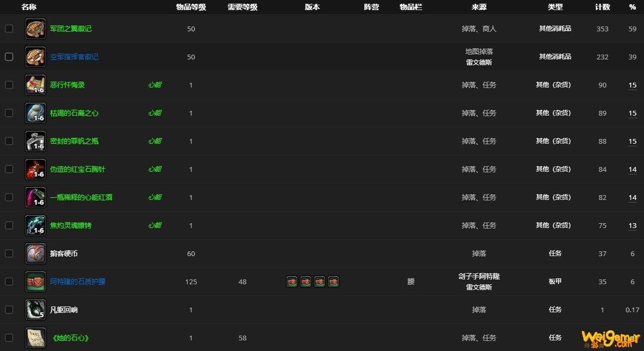Click the 心能 tag beside 恶行忏悔录
This screenshot has height=351, width=644.
coord(154,85)
